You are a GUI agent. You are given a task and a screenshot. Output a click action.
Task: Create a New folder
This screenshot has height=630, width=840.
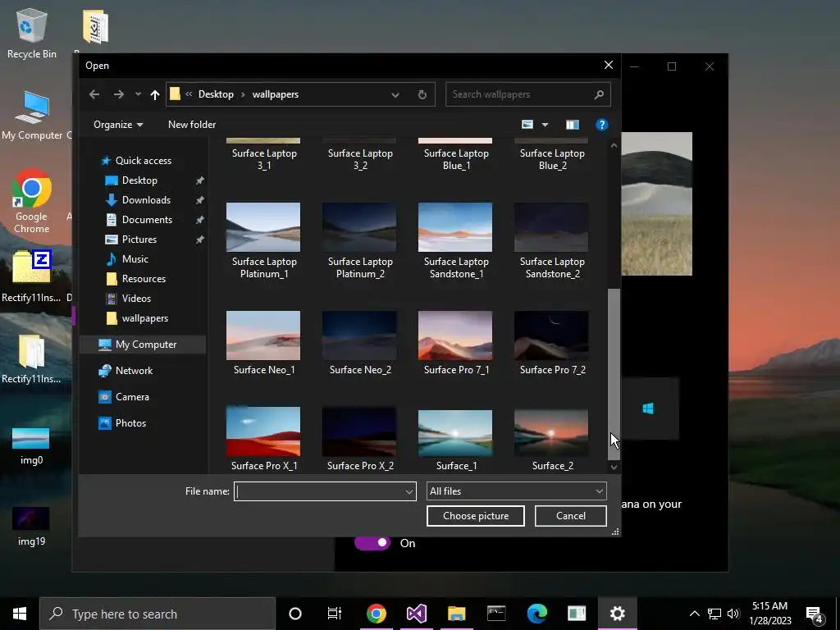tap(192, 125)
